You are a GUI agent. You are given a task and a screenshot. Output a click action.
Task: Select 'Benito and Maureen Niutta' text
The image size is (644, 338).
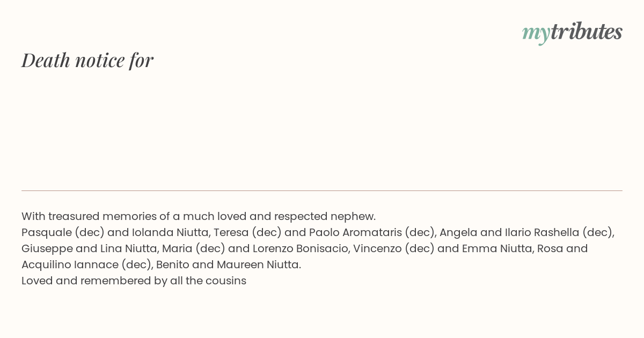[228, 265]
